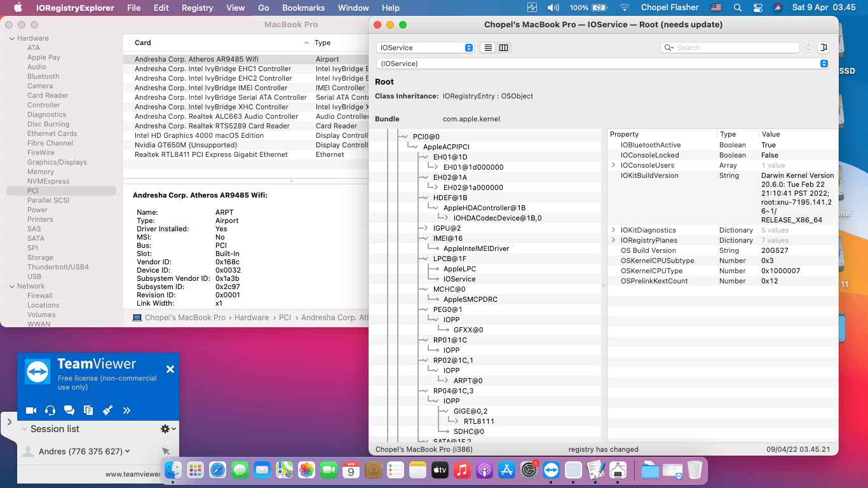Open the TeamViewer chat bubbles icon
This screenshot has height=488, width=868.
coord(69,410)
